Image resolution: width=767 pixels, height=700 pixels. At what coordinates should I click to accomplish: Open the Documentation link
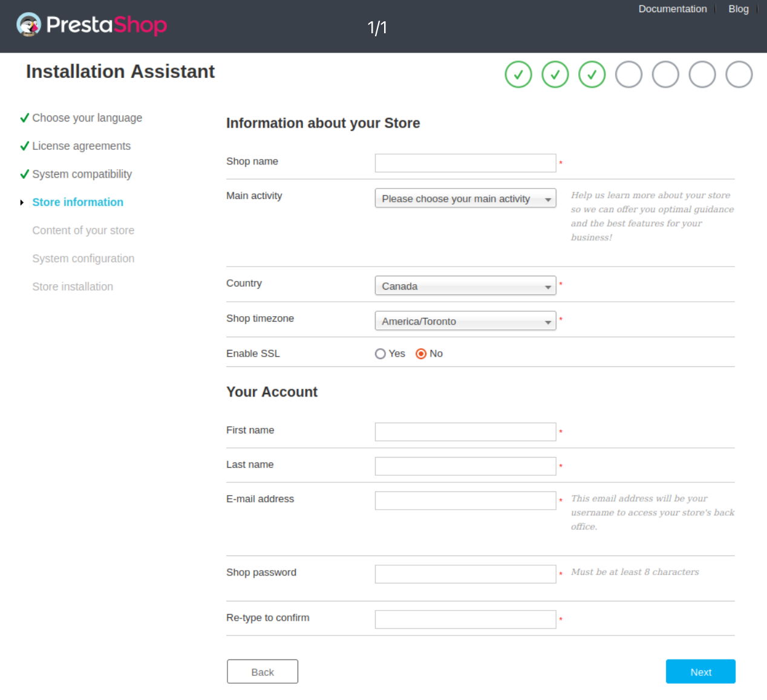(672, 9)
